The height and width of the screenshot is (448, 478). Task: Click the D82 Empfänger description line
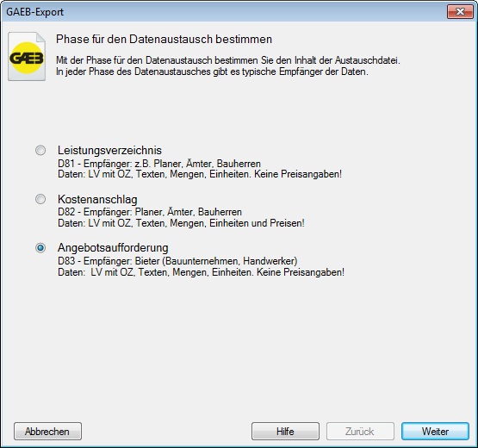(x=150, y=212)
